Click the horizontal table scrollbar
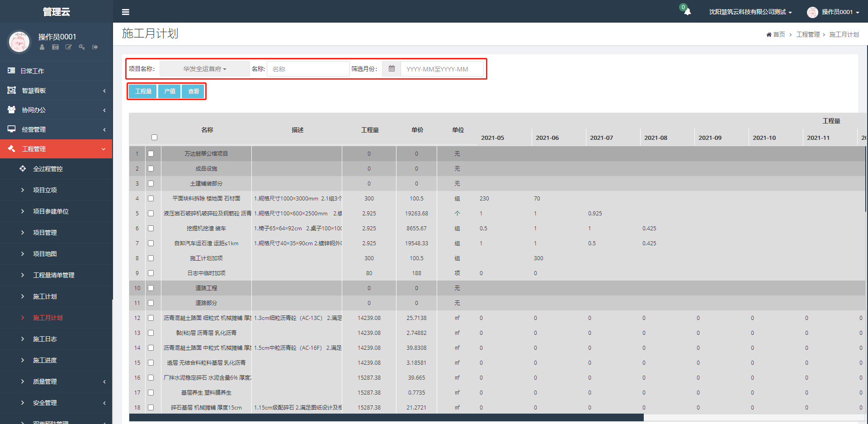 386,418
